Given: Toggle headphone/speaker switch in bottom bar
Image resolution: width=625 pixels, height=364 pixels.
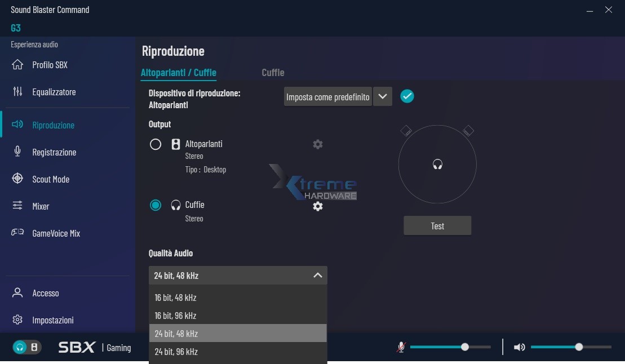Looking at the screenshot, I should (27, 347).
